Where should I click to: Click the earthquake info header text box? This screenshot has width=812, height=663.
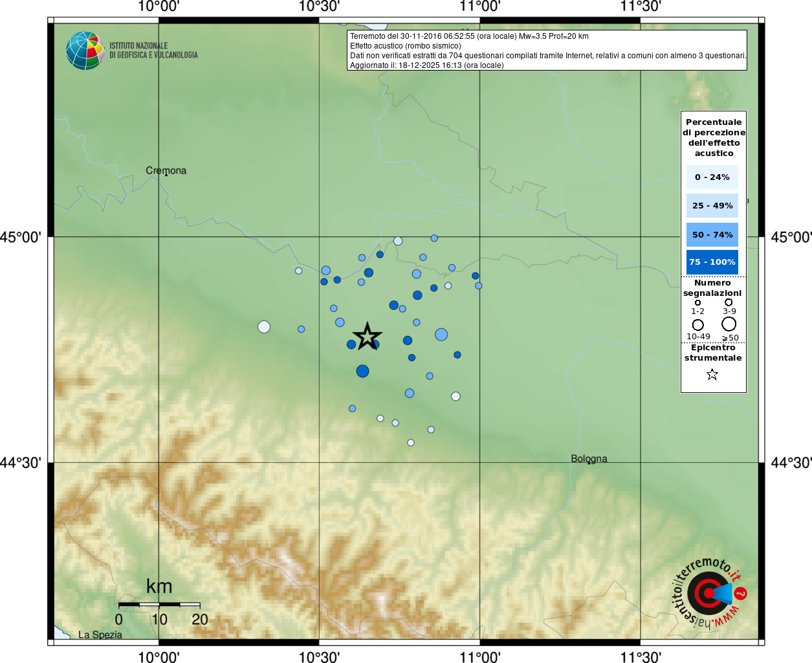[547, 50]
